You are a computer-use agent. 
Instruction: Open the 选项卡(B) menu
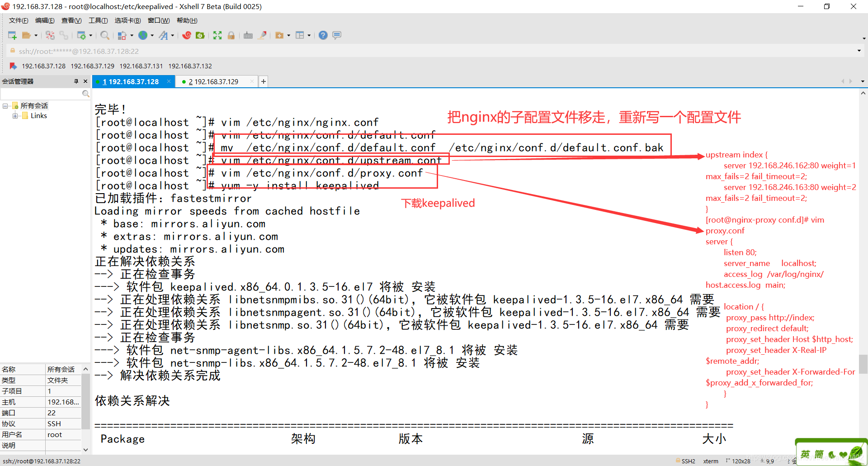pyautogui.click(x=127, y=20)
